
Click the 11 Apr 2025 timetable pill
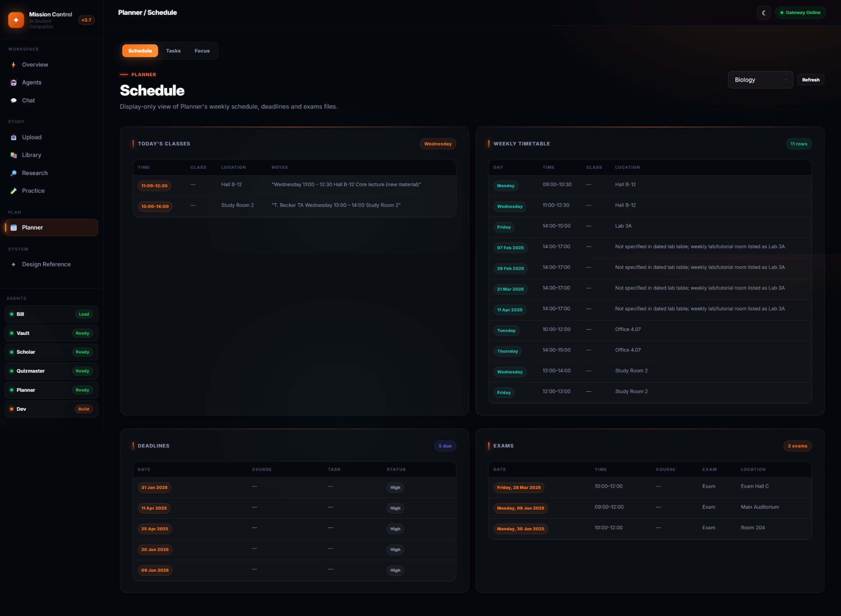coord(510,310)
